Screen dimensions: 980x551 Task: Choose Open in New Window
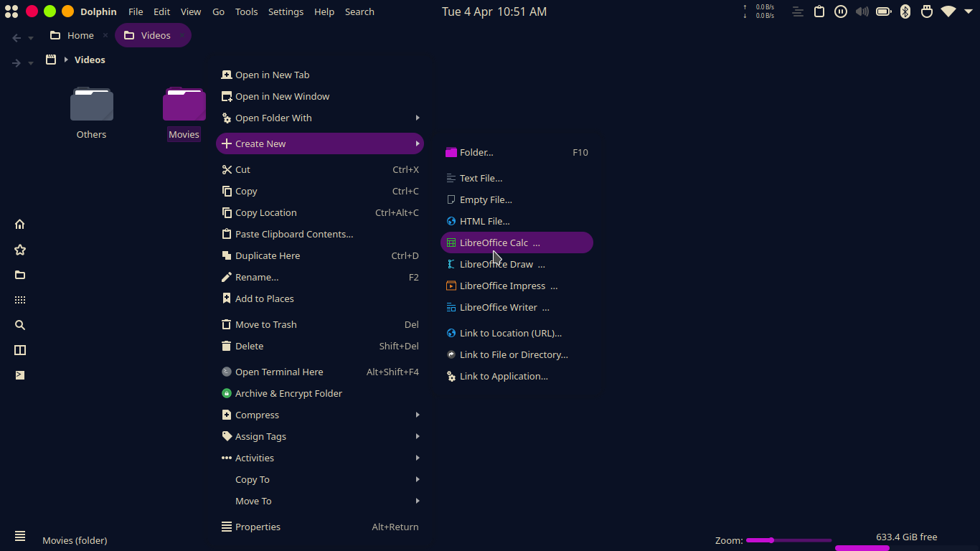pos(320,96)
